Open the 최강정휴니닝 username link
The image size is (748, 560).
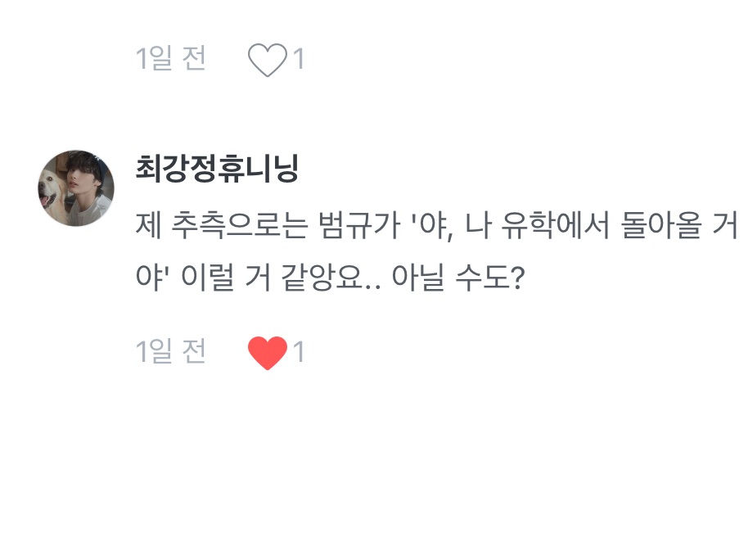(x=217, y=169)
